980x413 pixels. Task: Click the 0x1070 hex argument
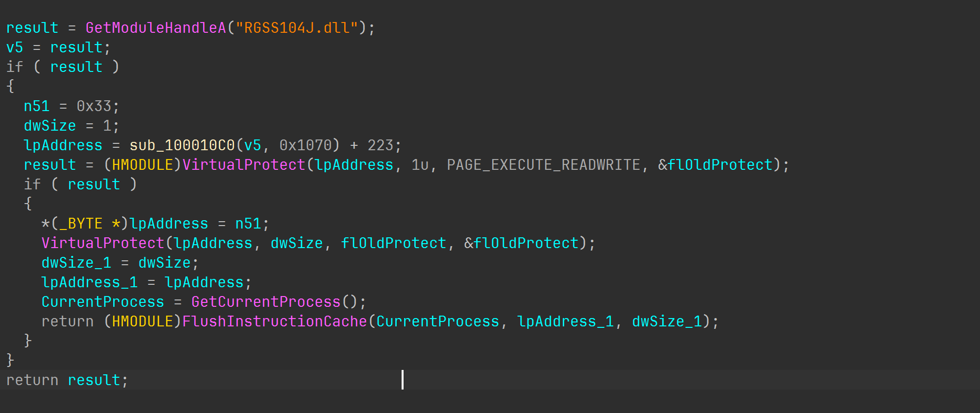pos(305,145)
